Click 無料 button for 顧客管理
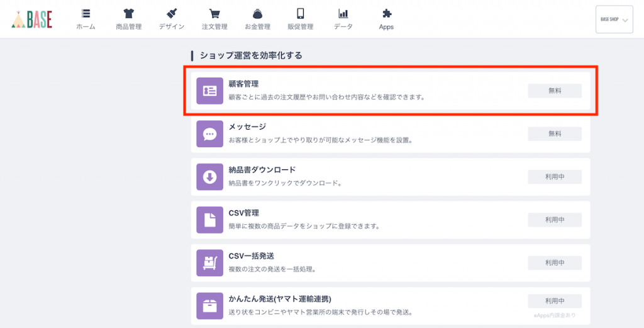 pos(555,91)
